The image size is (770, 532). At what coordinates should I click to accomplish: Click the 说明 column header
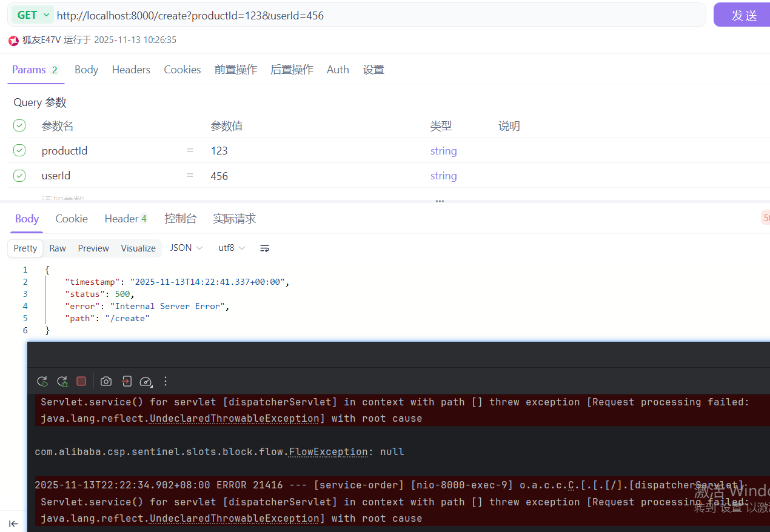click(509, 126)
